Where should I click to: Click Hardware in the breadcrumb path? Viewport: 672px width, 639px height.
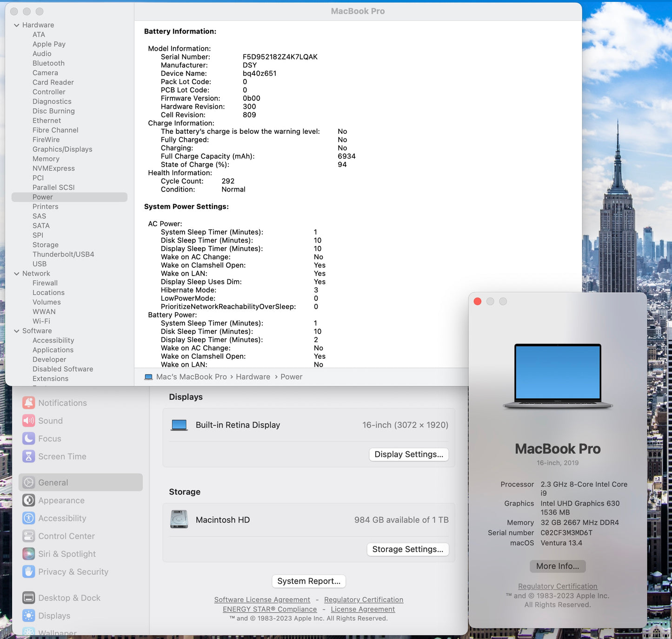click(x=253, y=376)
